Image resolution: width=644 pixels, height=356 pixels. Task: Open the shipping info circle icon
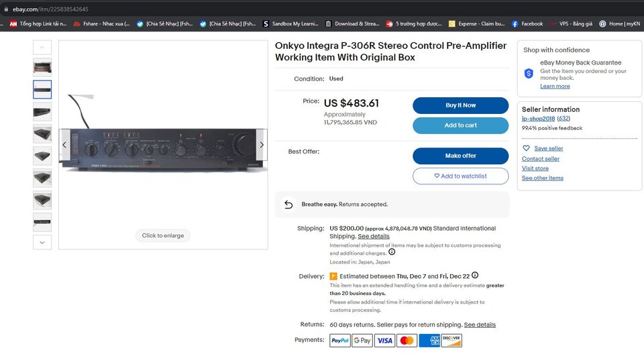click(392, 251)
